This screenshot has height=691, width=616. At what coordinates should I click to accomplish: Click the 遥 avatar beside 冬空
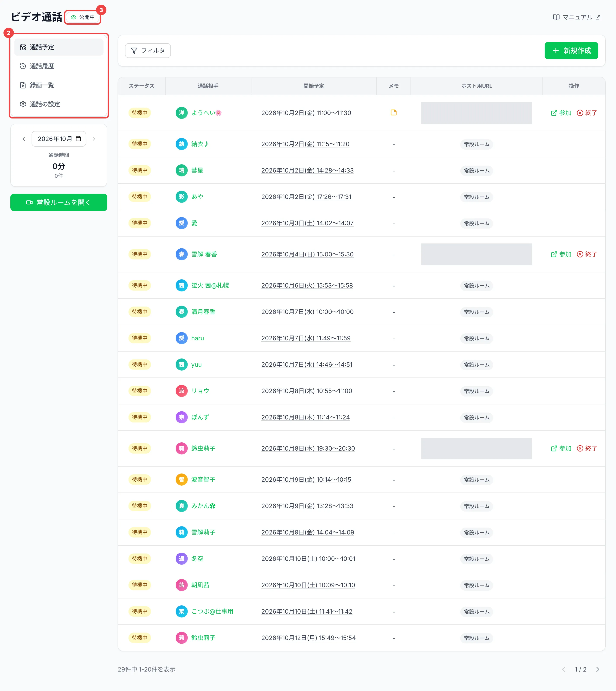click(181, 559)
